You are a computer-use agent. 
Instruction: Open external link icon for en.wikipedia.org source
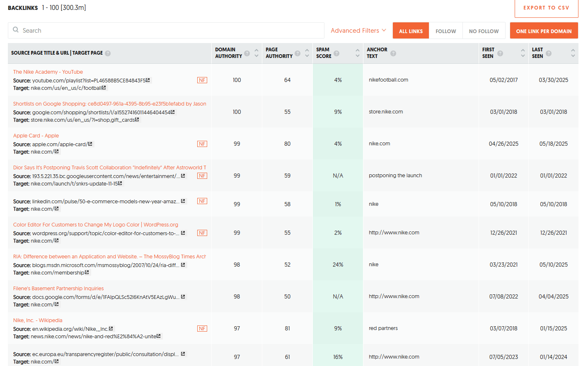(x=111, y=329)
